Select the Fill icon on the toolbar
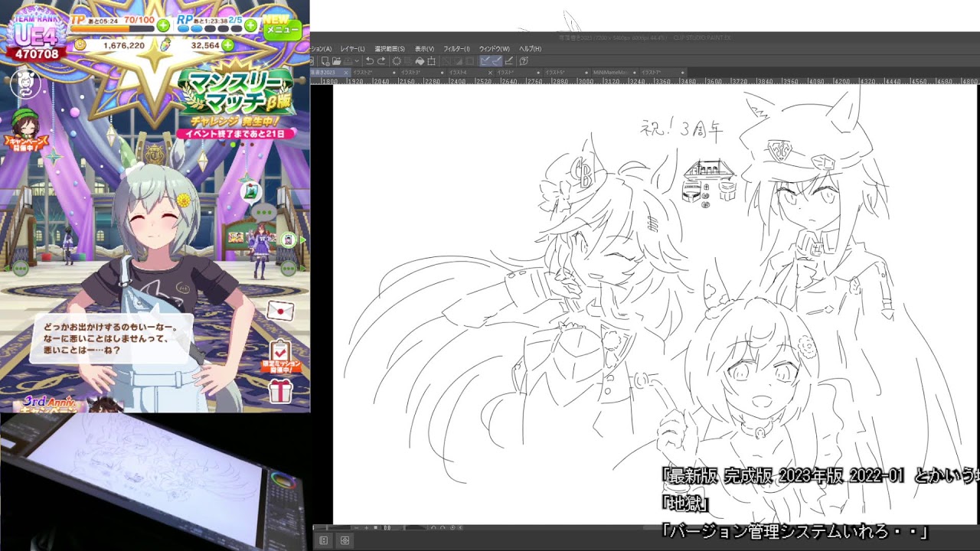 420,61
